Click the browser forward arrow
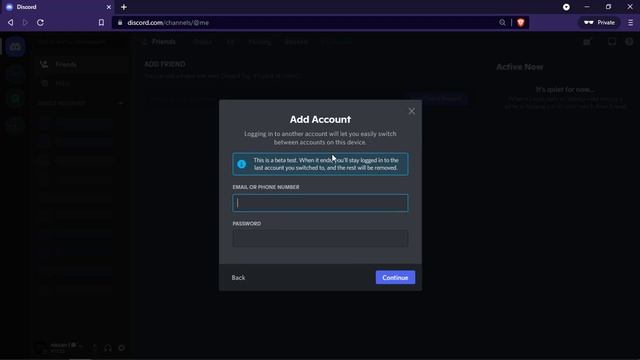This screenshot has height=360, width=640. 25,22
